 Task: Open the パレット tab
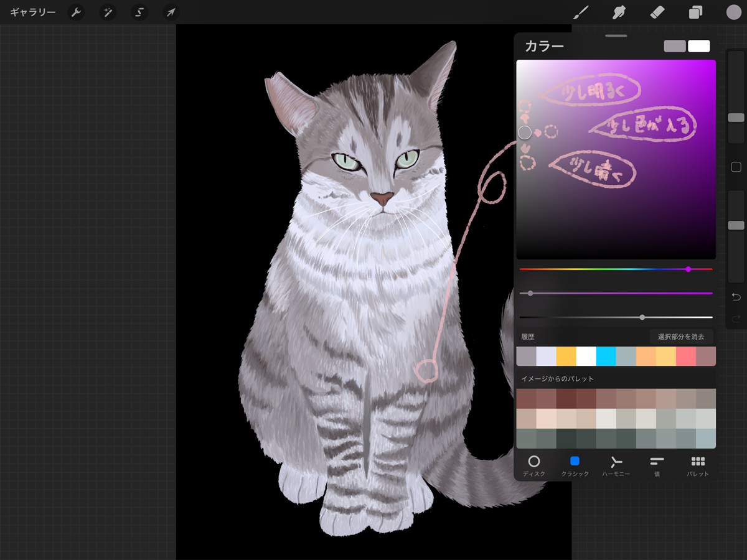point(698,465)
